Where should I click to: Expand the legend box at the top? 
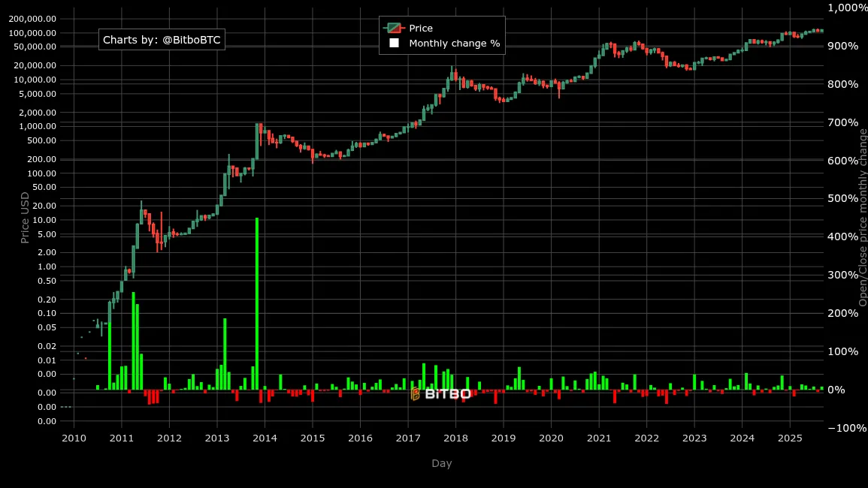click(x=442, y=35)
